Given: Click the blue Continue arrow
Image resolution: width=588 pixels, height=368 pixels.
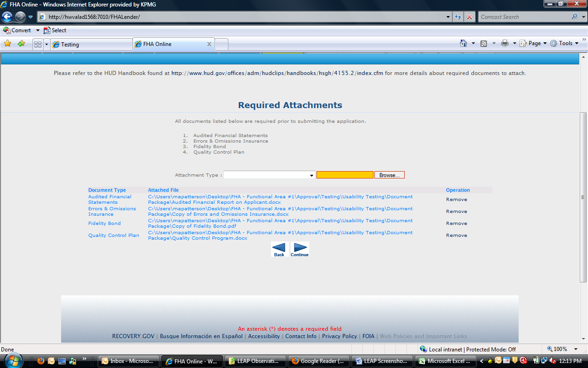Looking at the screenshot, I should pyautogui.click(x=300, y=249).
